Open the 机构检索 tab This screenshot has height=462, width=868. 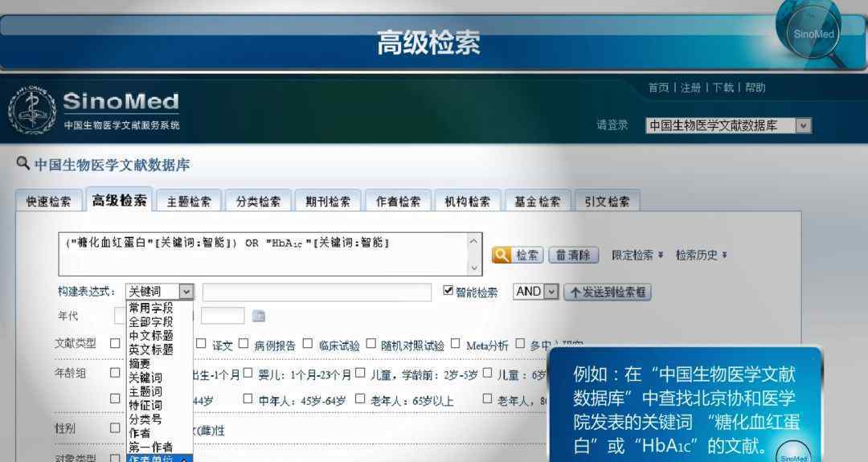[467, 202]
